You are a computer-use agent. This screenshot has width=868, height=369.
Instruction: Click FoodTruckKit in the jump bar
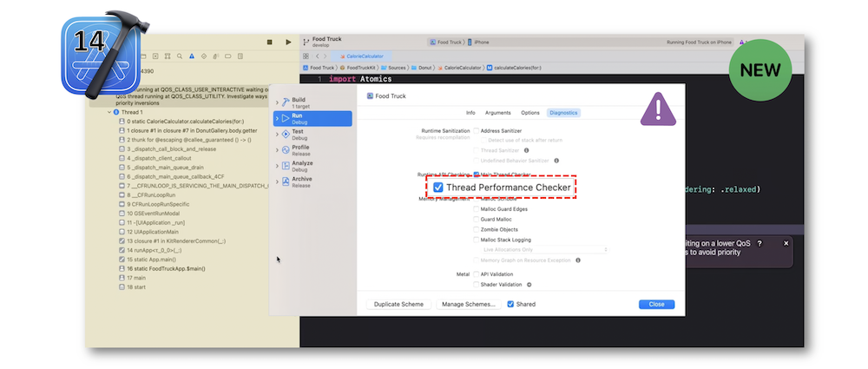[358, 68]
